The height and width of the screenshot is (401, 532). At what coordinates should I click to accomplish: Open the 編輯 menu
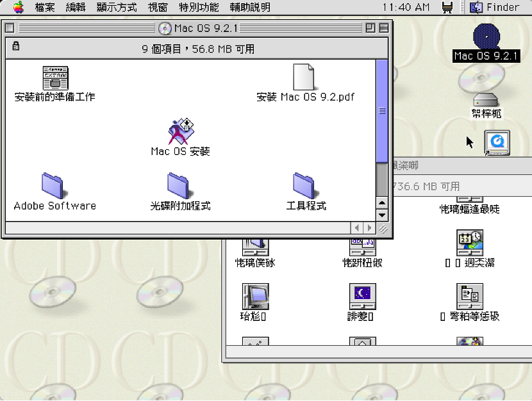(x=76, y=7)
